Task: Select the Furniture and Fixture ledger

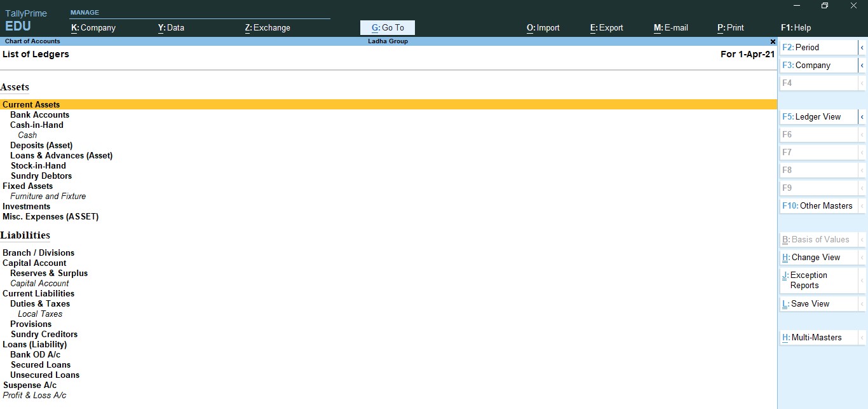Action: tap(48, 197)
